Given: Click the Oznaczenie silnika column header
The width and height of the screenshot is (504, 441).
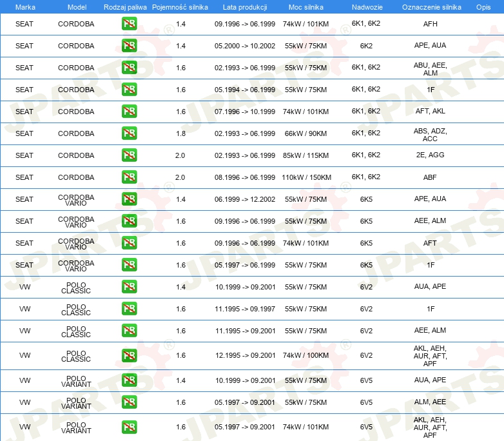Looking at the screenshot, I should (x=432, y=7).
